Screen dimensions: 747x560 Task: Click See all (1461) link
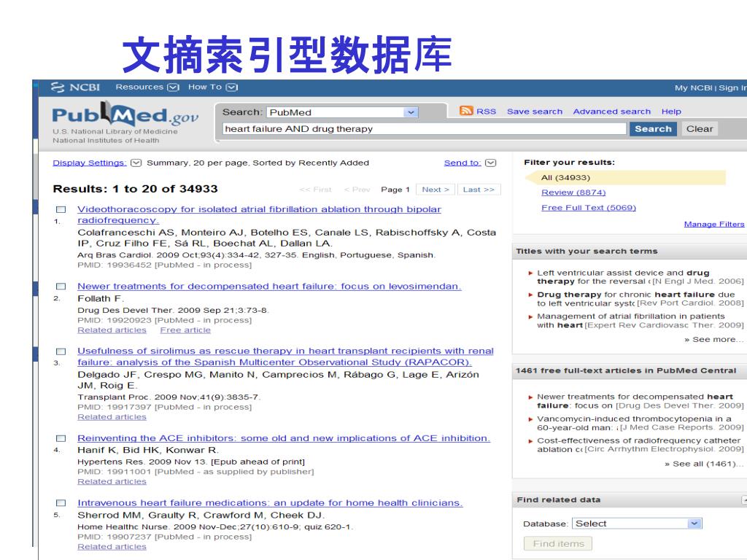pos(704,464)
